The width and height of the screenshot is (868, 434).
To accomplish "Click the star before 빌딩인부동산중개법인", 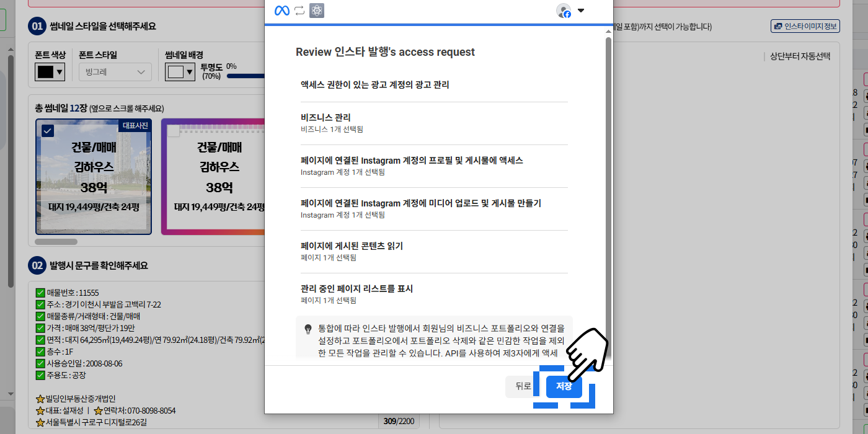I will click(x=40, y=399).
